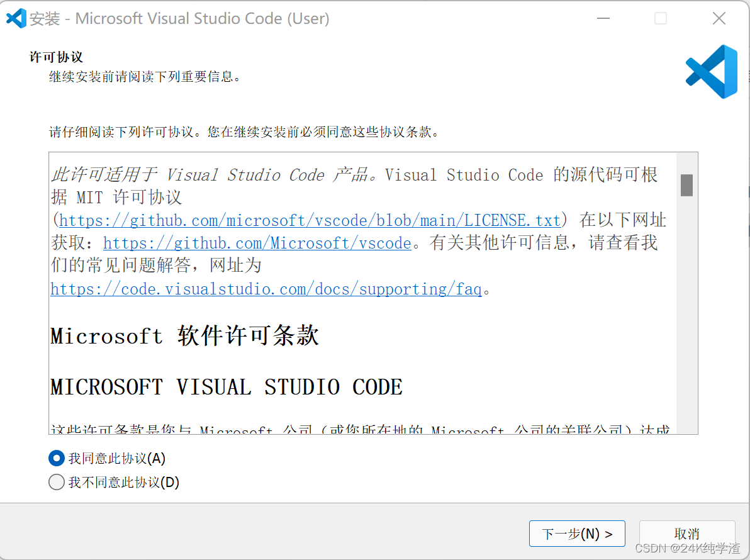Click the "取消" button
This screenshot has width=750, height=560.
687,533
